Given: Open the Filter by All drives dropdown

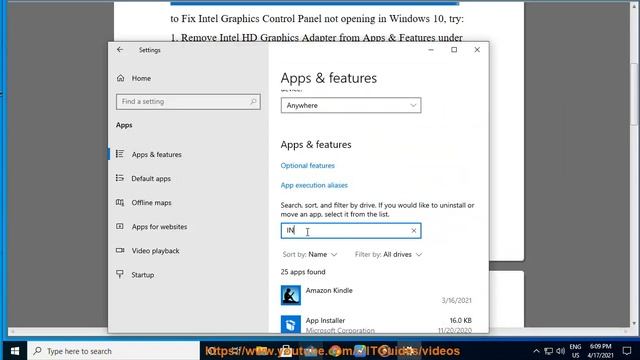Looking at the screenshot, I should coord(388,254).
